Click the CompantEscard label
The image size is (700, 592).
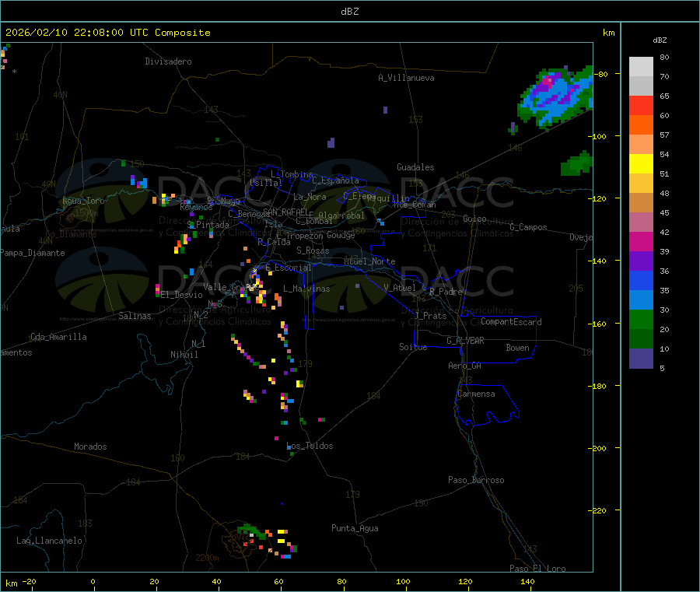(511, 322)
